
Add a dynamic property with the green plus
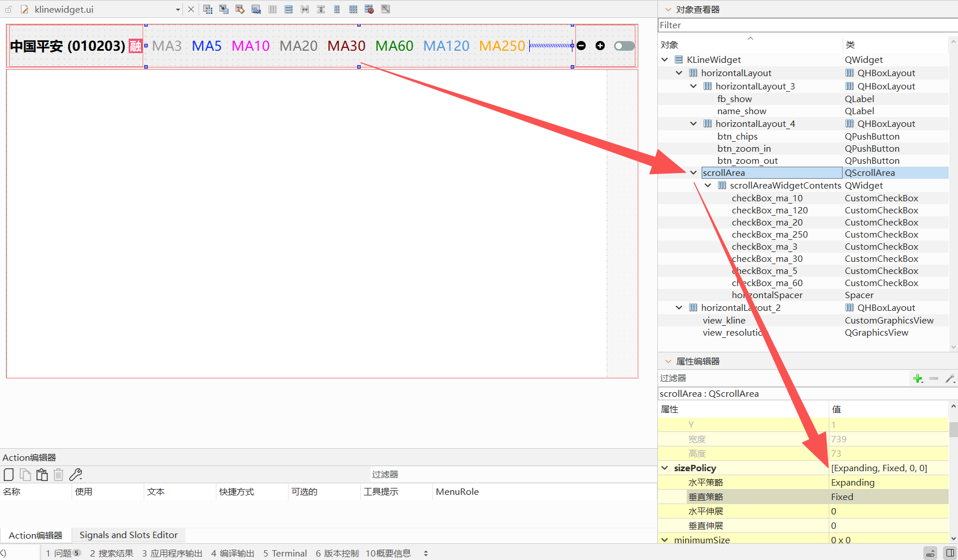click(918, 378)
